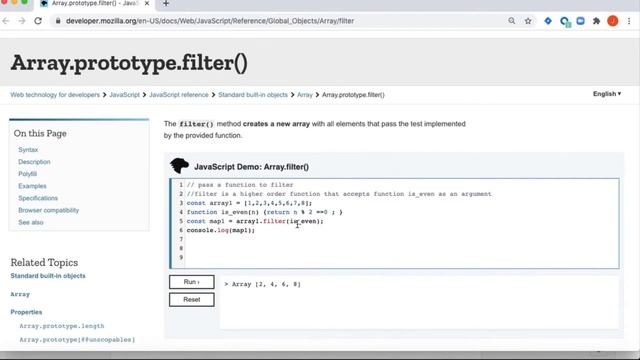Jump to the Polyfill section

[27, 174]
